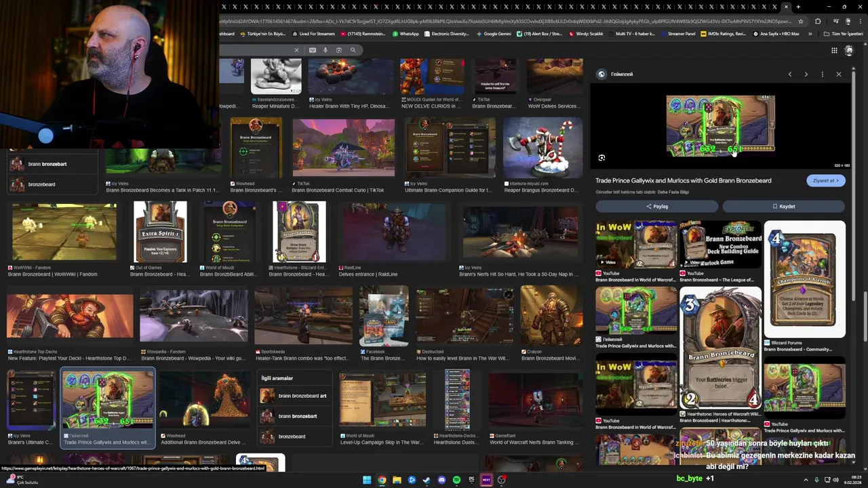Open Brann Bronzebeard 3-mana card related image
The width and height of the screenshot is (868, 488).
(x=720, y=348)
